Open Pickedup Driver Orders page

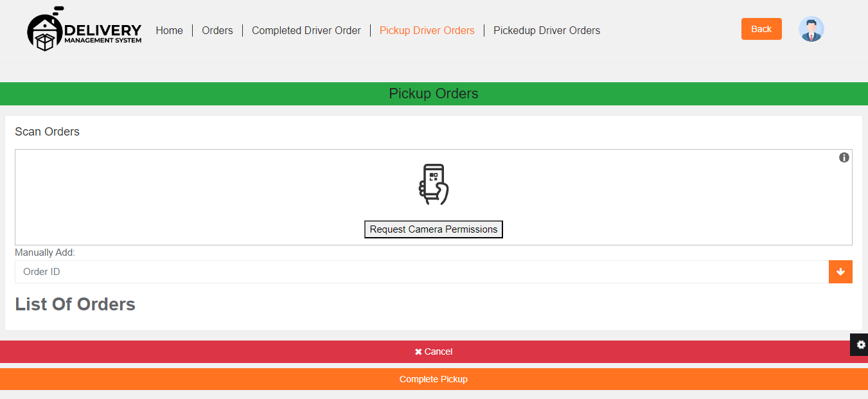[546, 30]
